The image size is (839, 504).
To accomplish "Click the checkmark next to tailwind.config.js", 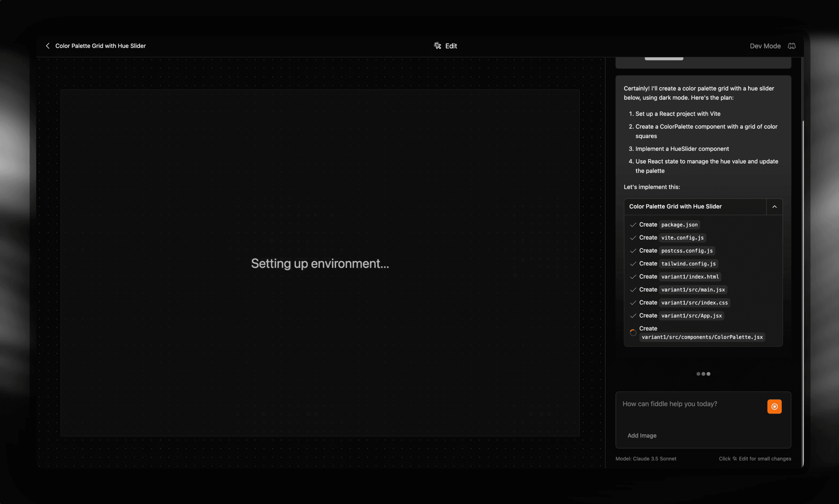I will (x=633, y=263).
